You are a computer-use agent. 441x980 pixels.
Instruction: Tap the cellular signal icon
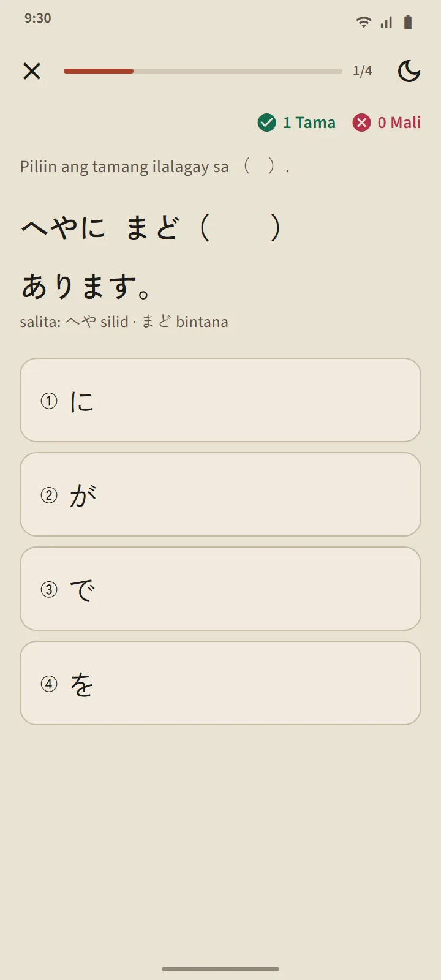click(x=386, y=23)
